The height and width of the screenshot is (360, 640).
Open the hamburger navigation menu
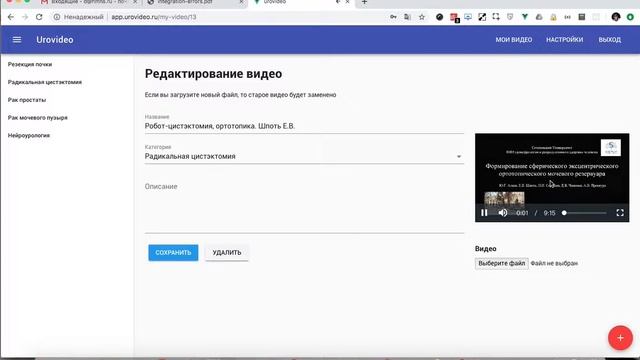17,40
